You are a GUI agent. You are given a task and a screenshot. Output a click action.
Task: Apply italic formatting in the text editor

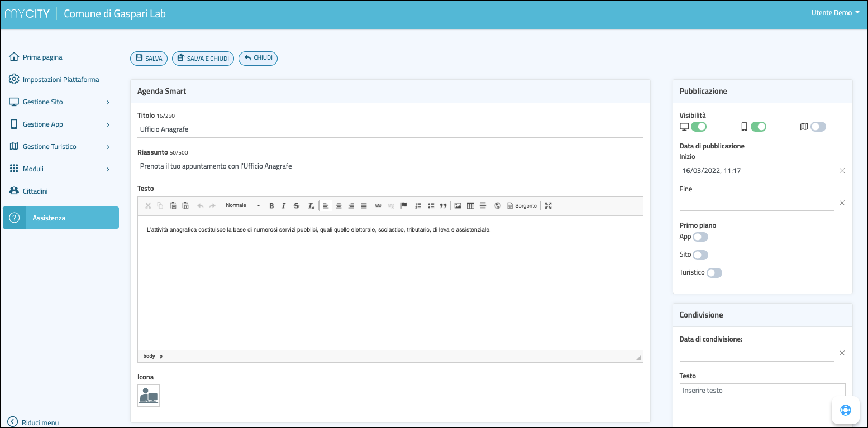(x=284, y=206)
